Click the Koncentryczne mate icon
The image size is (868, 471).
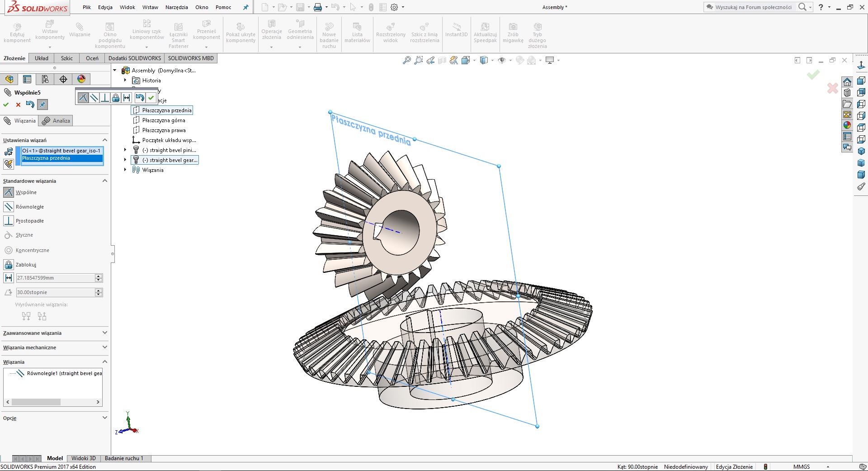tap(9, 250)
